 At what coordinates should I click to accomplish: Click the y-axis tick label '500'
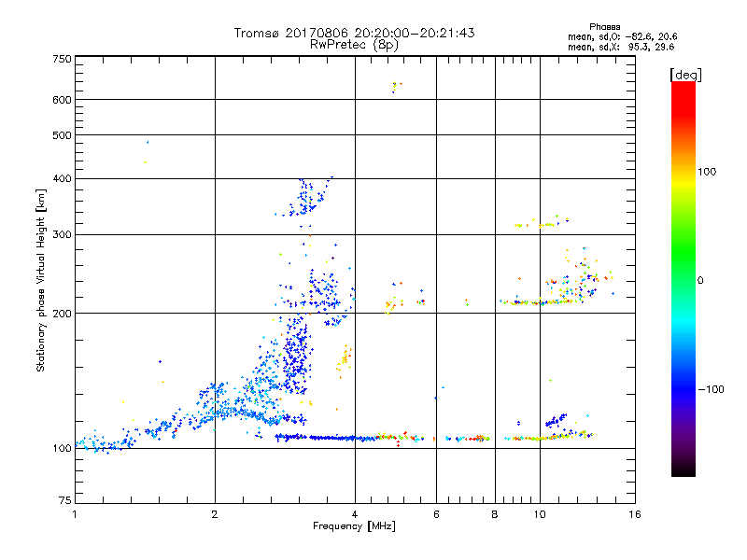point(63,135)
